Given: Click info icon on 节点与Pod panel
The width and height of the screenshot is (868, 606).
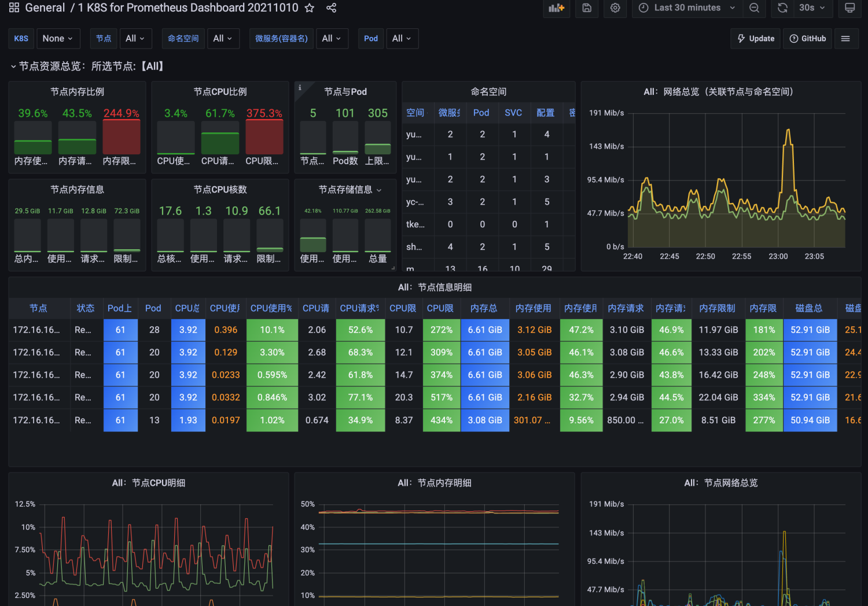Looking at the screenshot, I should pos(300,88).
